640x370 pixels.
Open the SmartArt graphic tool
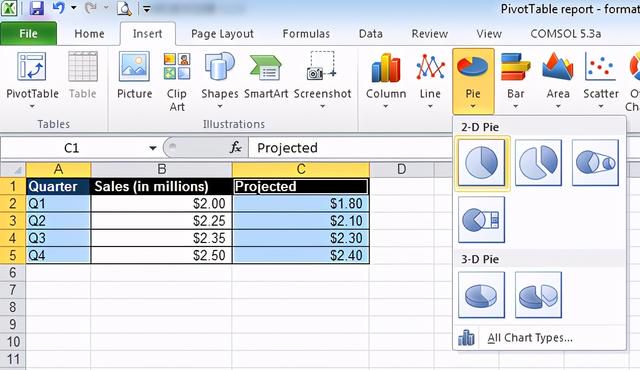(x=266, y=78)
